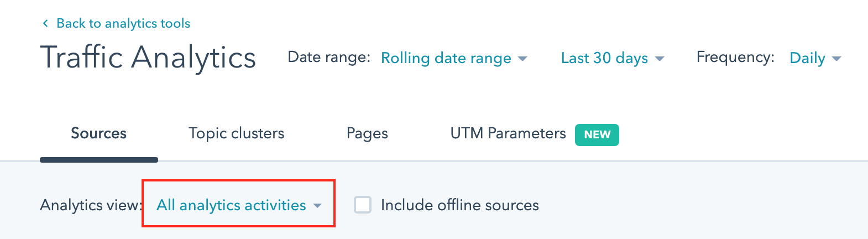The height and width of the screenshot is (239, 868).
Task: Change the Daily frequency dropdown
Action: [x=807, y=58]
